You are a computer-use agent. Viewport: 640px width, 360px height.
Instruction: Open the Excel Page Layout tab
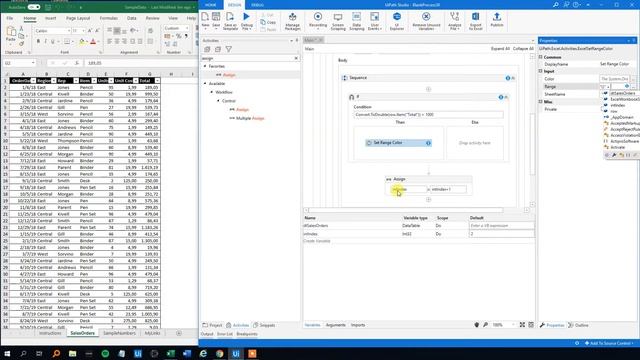click(78, 18)
